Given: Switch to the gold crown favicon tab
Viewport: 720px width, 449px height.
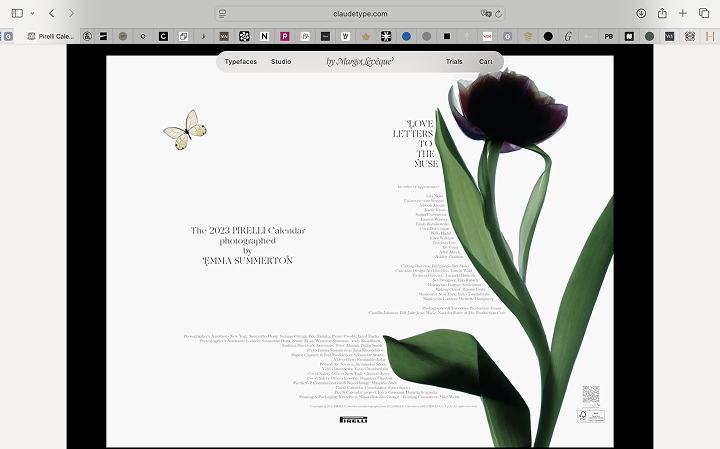Looking at the screenshot, I should point(366,36).
